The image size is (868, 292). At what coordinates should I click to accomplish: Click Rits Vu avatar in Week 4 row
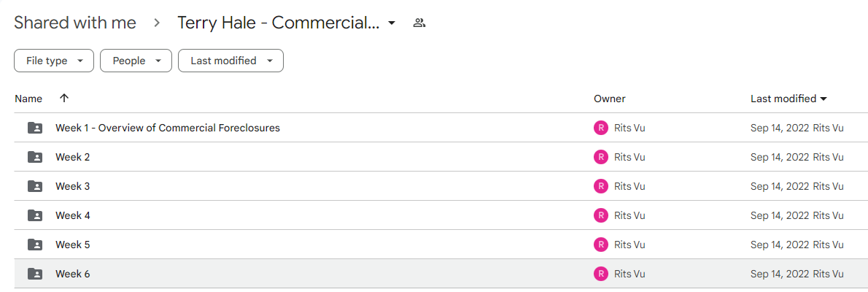600,215
